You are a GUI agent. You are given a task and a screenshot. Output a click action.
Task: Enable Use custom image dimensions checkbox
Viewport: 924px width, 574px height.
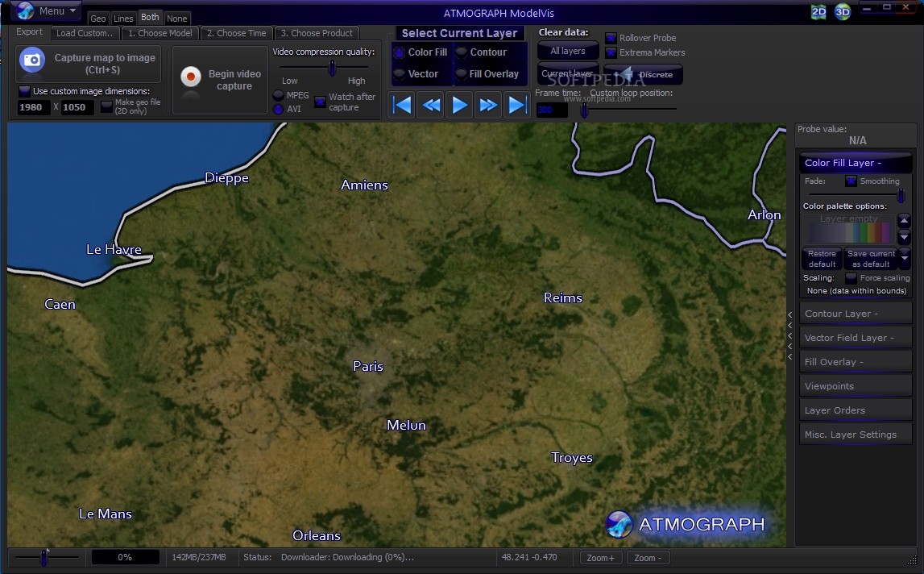click(24, 91)
